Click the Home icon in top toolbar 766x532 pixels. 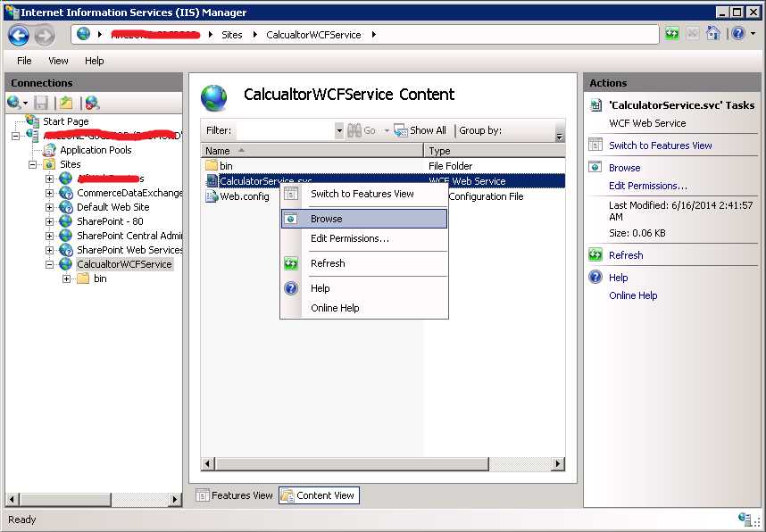tap(713, 33)
